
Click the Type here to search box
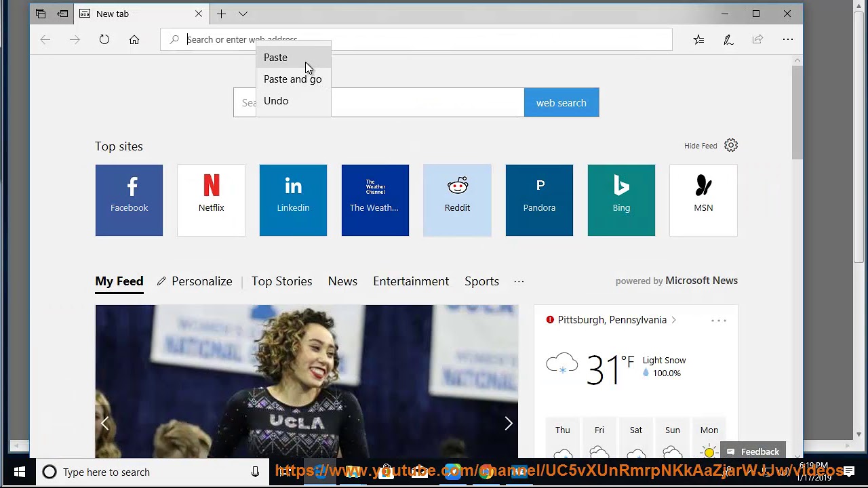pos(153,472)
